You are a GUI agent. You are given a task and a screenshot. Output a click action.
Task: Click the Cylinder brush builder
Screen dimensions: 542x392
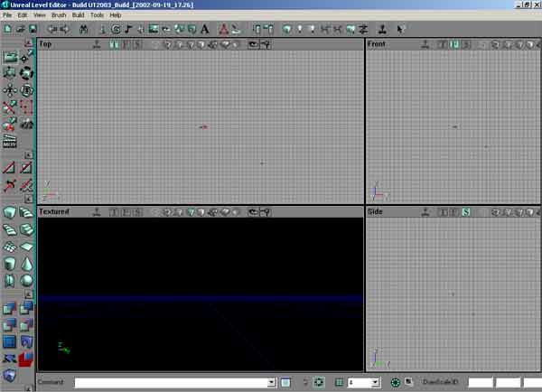click(10, 264)
